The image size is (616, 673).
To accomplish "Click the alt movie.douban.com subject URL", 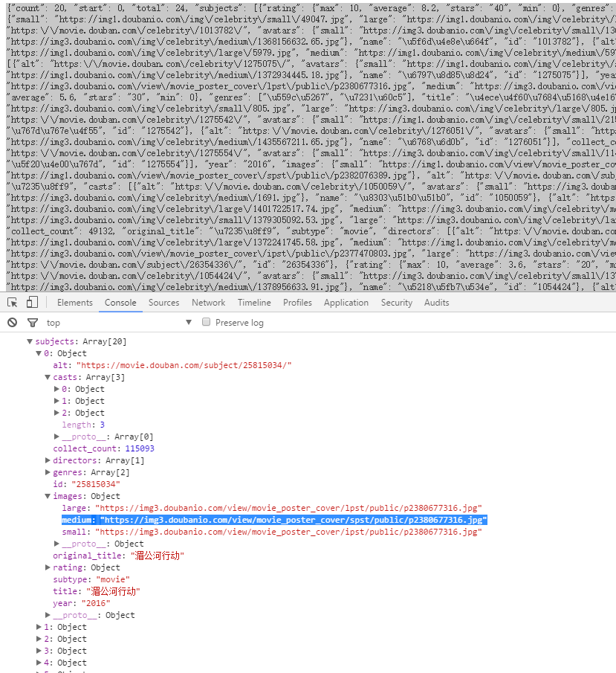I will point(184,365).
